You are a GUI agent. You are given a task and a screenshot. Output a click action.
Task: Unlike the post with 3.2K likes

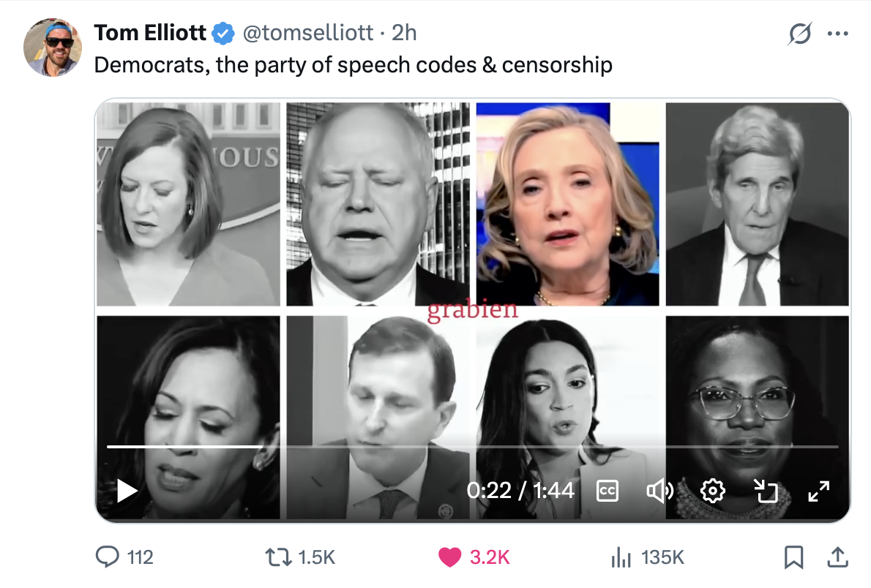pyautogui.click(x=474, y=557)
